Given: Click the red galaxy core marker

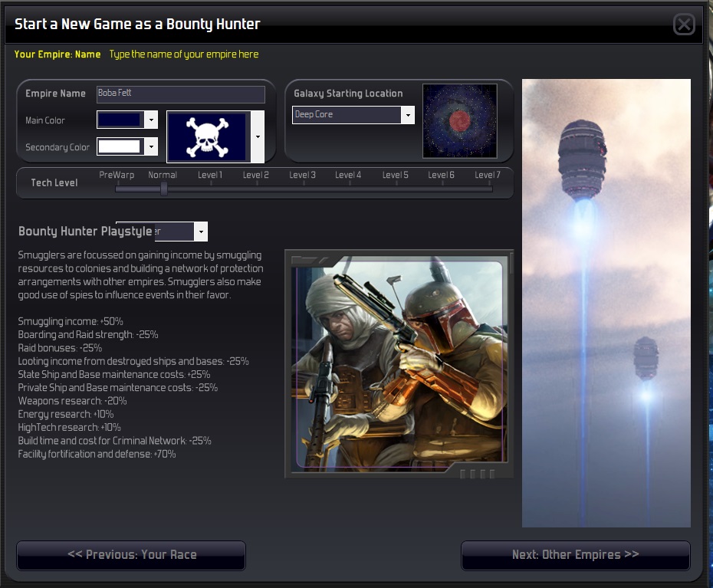Looking at the screenshot, I should coord(460,120).
